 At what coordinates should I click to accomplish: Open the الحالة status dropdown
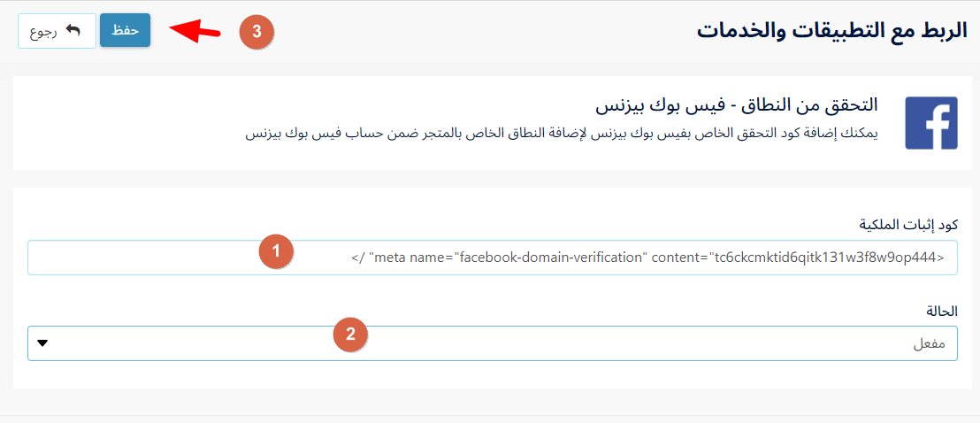pos(493,342)
